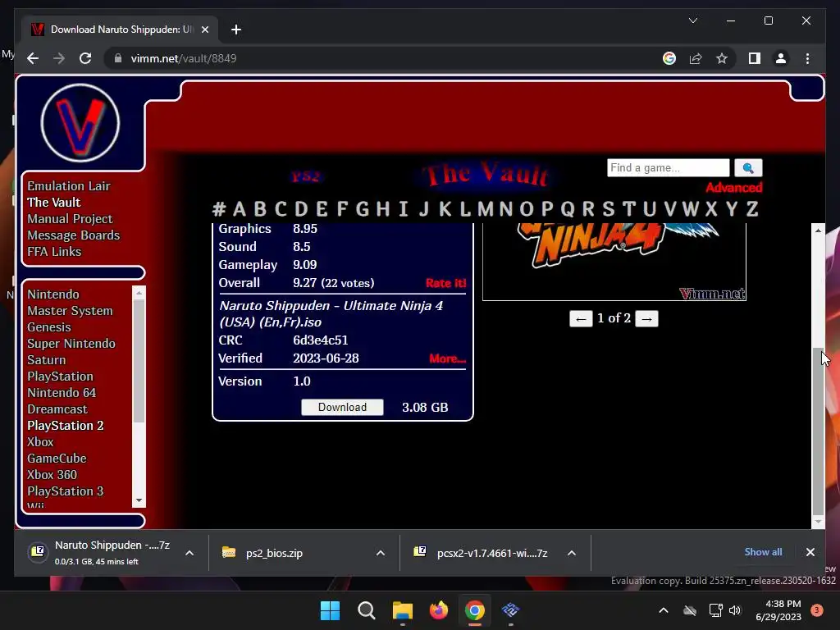Show hidden system tray icons
840x630 pixels.
pyautogui.click(x=663, y=610)
